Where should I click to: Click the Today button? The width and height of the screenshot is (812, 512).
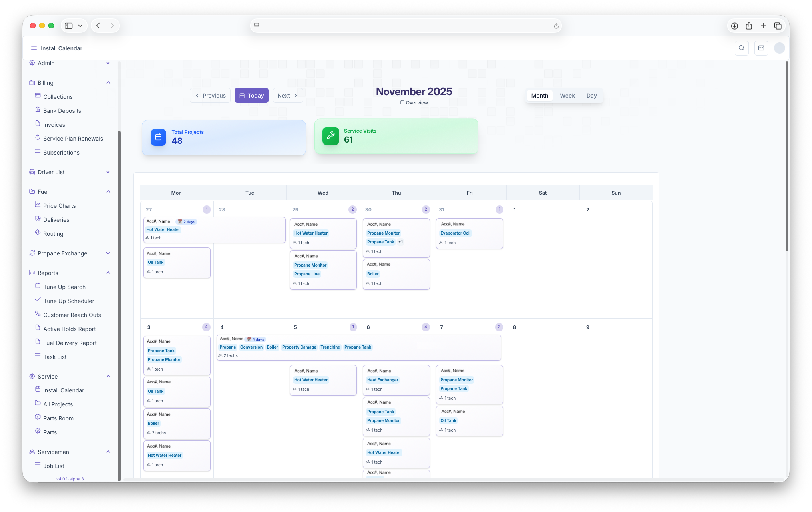pos(251,96)
